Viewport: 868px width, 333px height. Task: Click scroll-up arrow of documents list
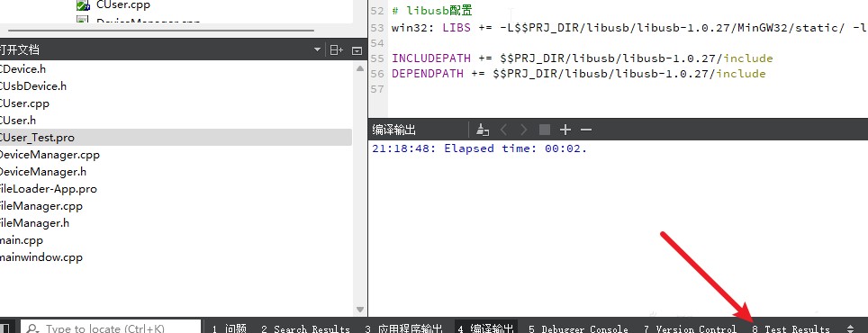tap(360, 68)
